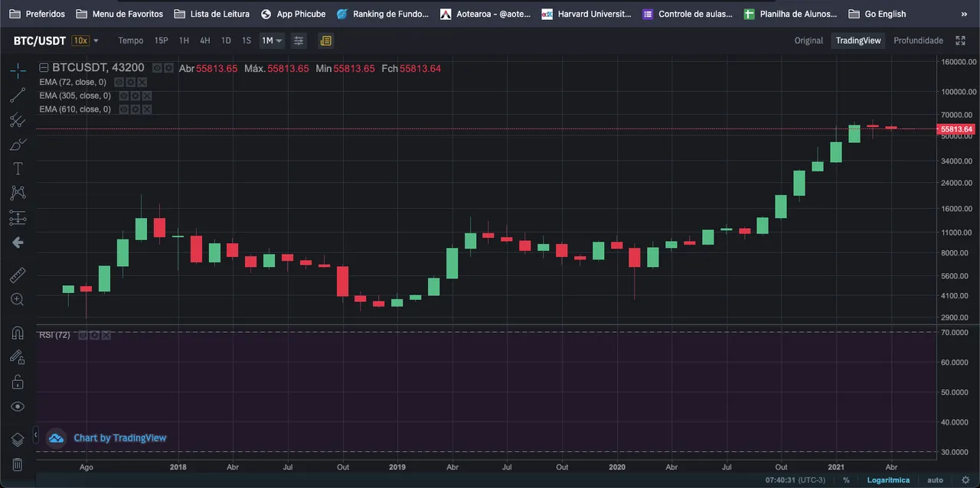Open the BTC/USDT pair dropdown arrow

pos(96,41)
